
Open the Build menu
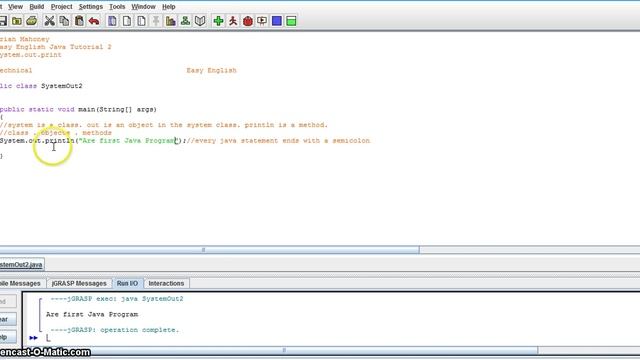click(37, 7)
